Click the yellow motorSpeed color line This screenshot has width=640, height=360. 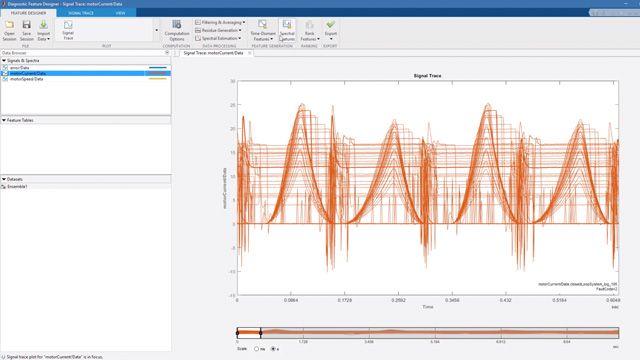pyautogui.click(x=158, y=79)
